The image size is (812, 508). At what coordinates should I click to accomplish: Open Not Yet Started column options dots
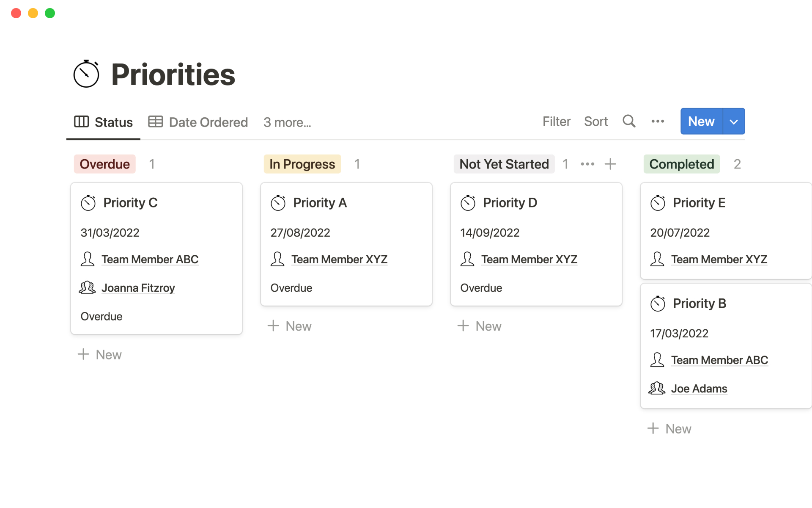587,164
